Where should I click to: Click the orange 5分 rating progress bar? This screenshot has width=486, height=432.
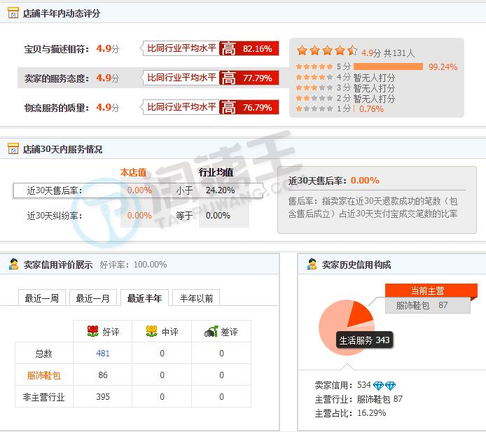(388, 66)
